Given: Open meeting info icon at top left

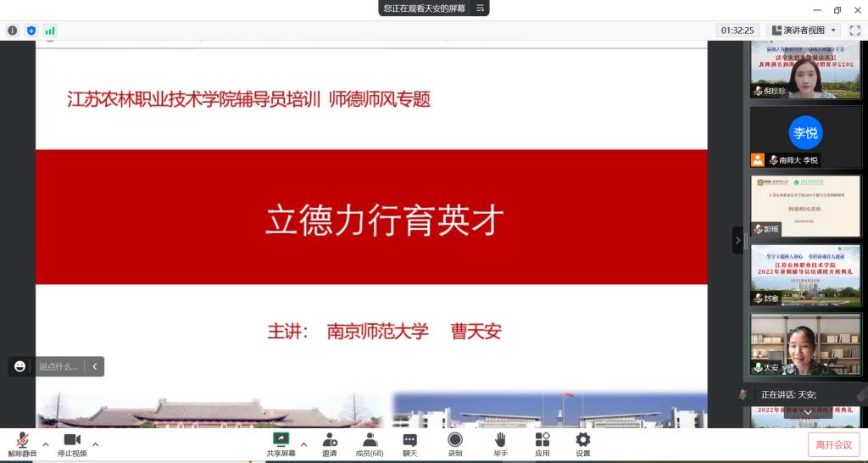Looking at the screenshot, I should (13, 31).
